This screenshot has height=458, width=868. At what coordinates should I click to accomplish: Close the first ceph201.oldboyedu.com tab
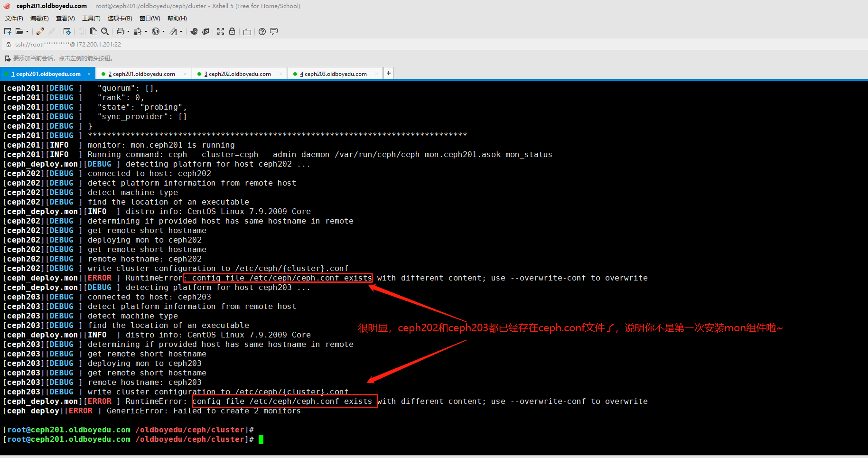pyautogui.click(x=89, y=74)
